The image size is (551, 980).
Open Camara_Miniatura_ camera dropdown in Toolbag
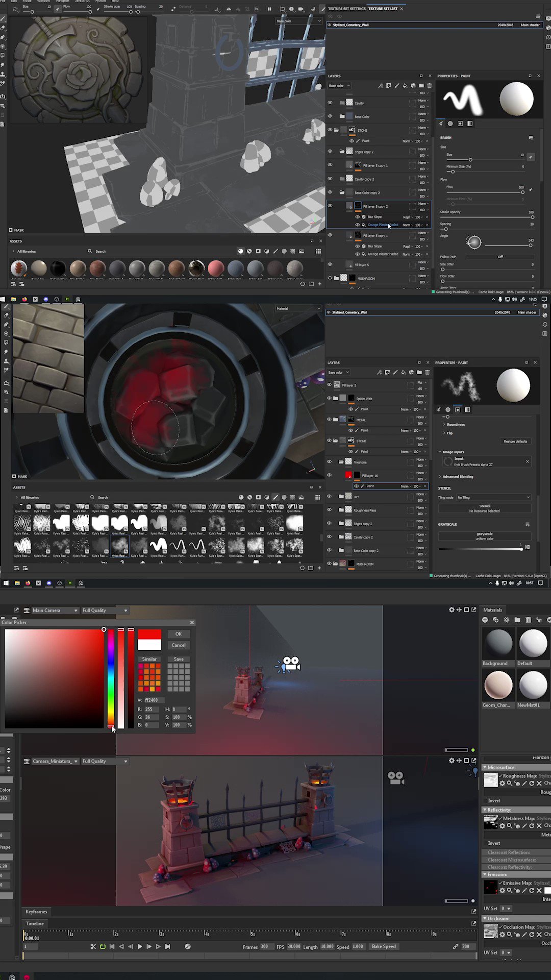55,761
